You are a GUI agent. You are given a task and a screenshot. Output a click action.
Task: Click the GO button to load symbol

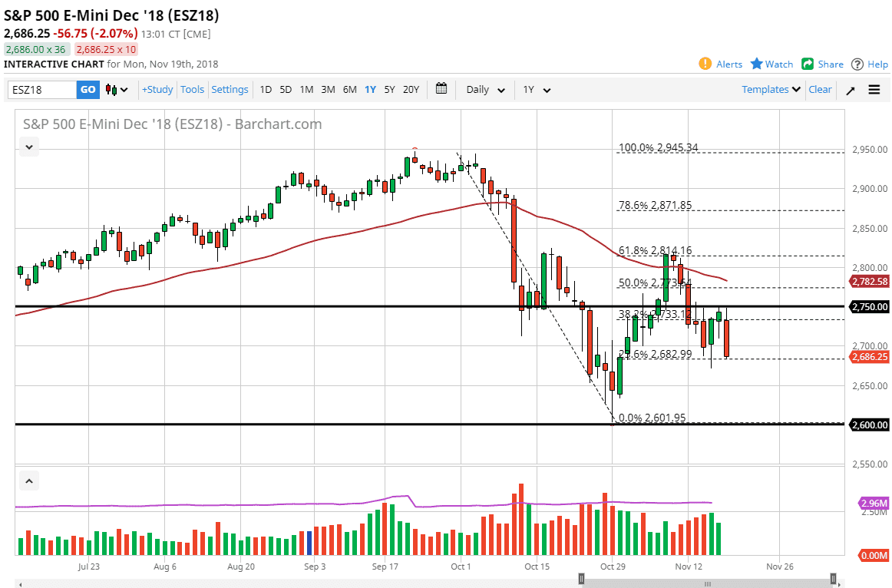point(87,90)
